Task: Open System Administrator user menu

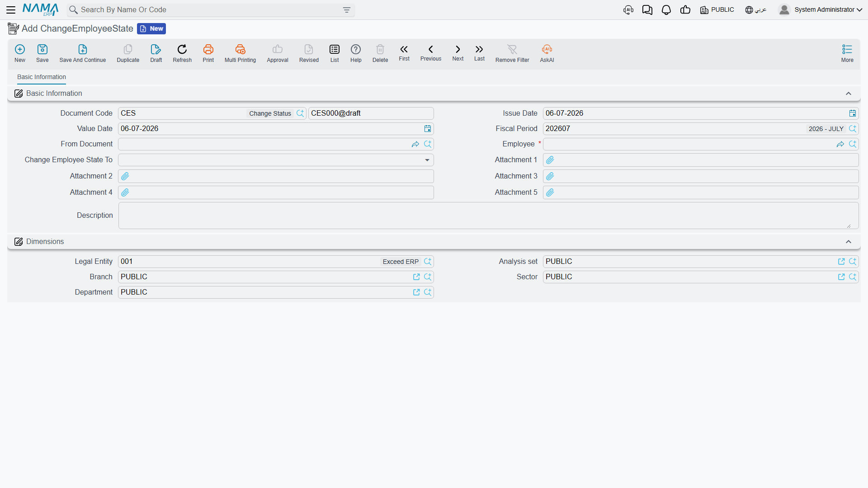Action: (820, 10)
